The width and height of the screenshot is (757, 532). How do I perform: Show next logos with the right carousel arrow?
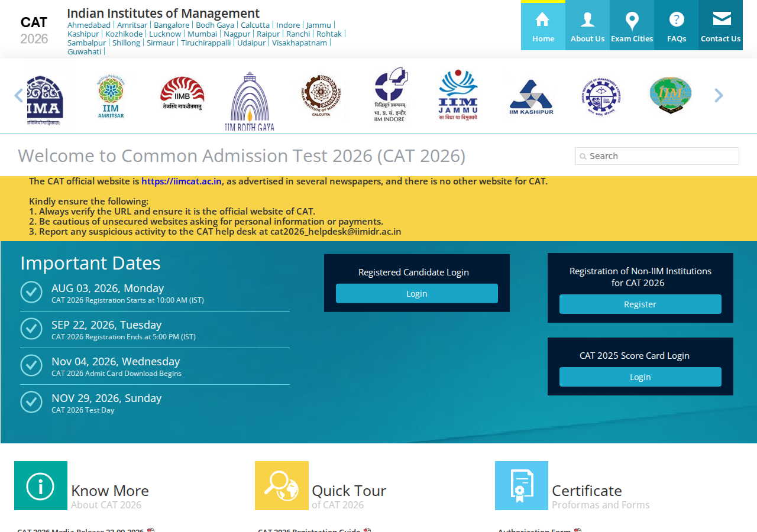[x=719, y=95]
